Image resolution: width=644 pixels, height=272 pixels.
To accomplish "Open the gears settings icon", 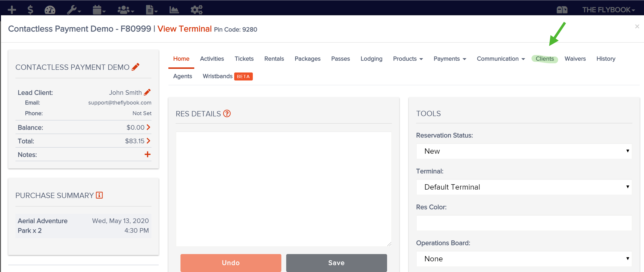I will [196, 10].
